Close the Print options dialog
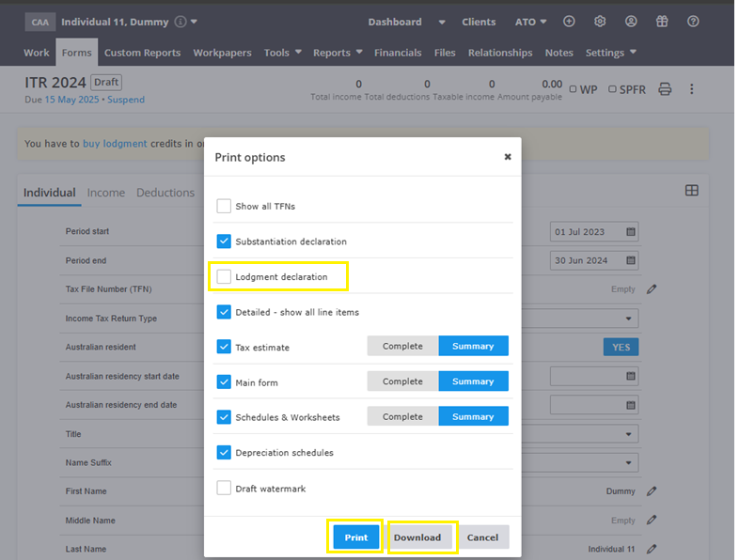Screen dimensions: 739x560 tap(508, 157)
